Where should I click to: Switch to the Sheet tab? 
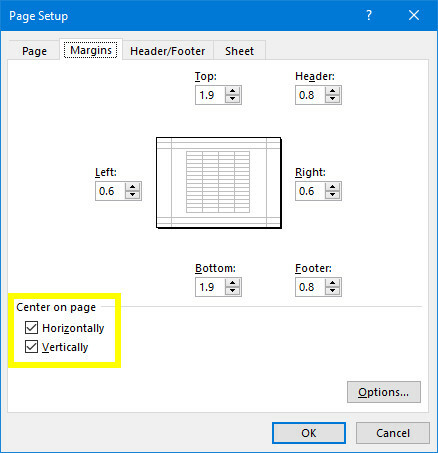coord(239,51)
